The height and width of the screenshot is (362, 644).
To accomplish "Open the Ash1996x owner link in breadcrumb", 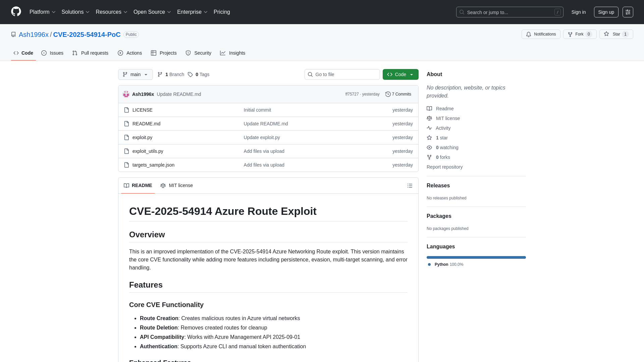I will [x=34, y=35].
